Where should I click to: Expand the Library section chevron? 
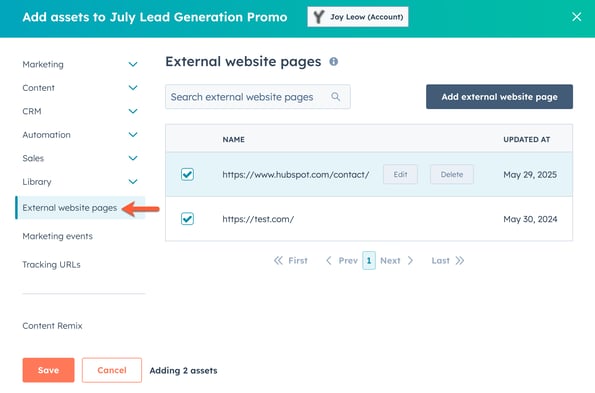133,182
